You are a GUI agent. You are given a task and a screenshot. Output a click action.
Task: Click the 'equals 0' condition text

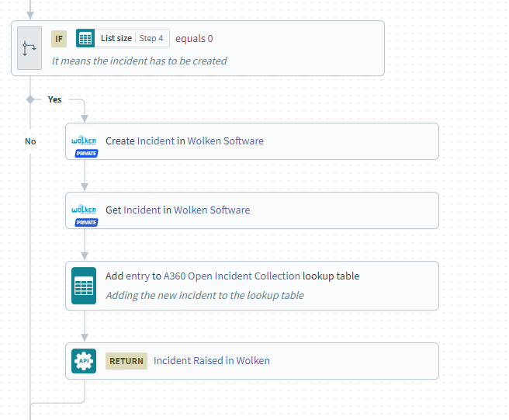pos(194,38)
